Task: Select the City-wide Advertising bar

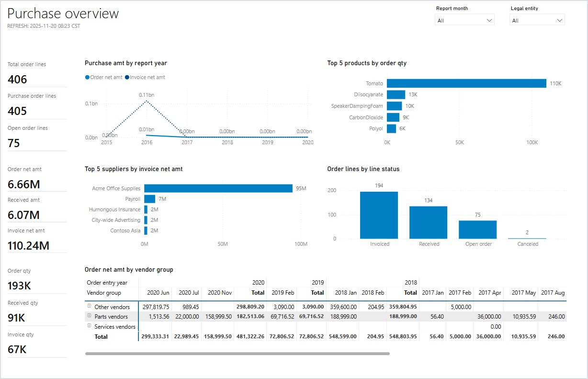Action: coord(146,220)
